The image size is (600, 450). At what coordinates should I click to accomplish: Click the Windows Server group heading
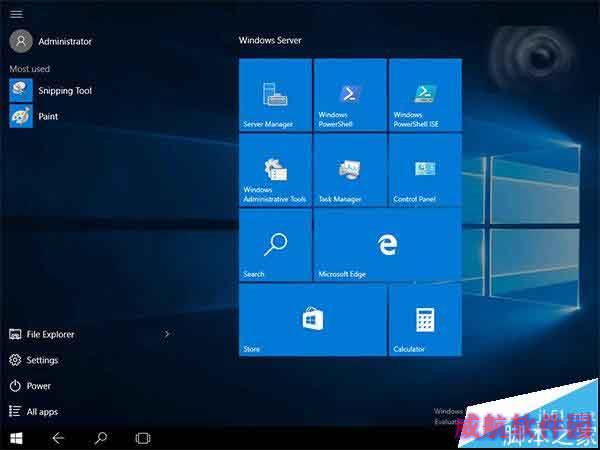pyautogui.click(x=270, y=40)
